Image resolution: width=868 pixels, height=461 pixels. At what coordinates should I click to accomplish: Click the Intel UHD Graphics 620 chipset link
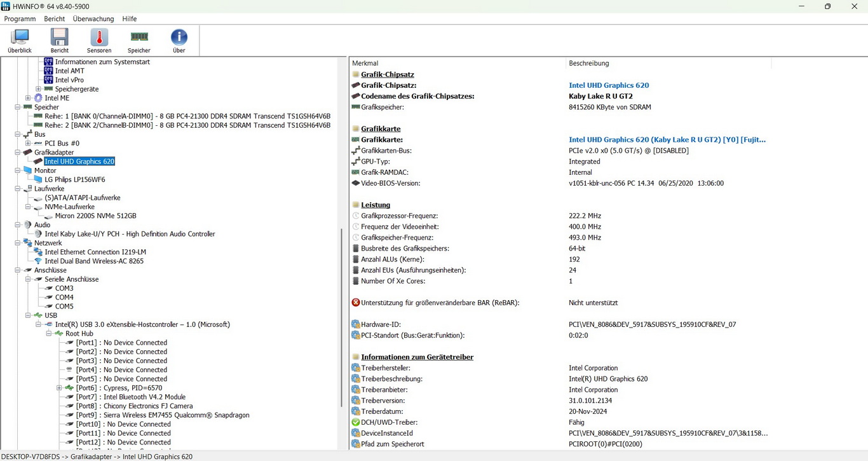coord(609,85)
